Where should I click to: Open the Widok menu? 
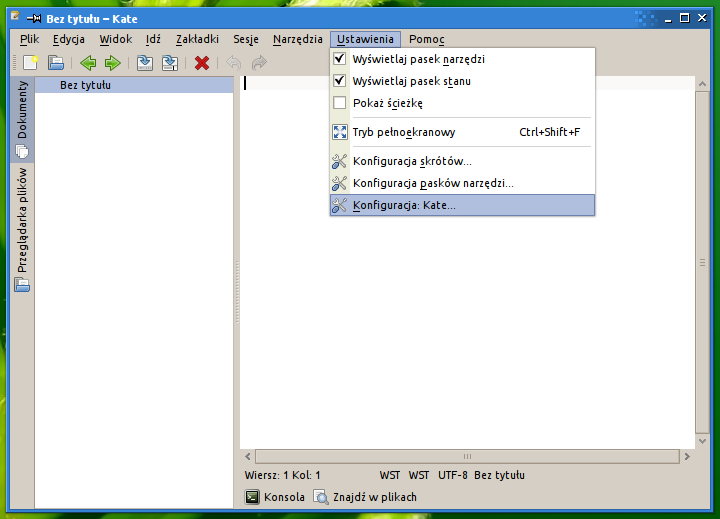(x=116, y=39)
